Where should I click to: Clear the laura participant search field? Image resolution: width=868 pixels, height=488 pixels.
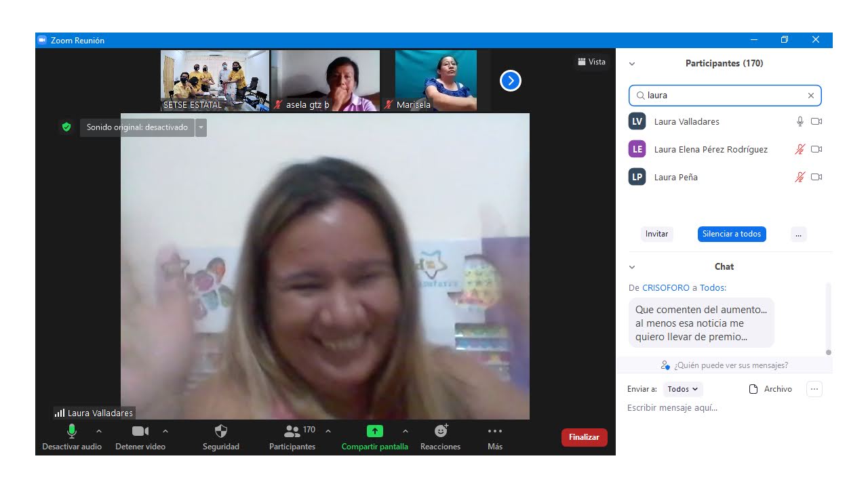coord(810,96)
